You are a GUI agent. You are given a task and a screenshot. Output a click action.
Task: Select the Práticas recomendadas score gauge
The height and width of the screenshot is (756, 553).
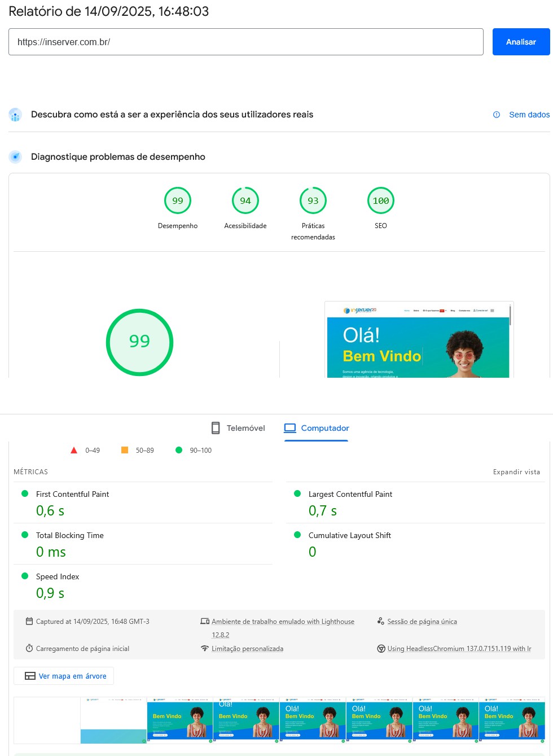313,200
